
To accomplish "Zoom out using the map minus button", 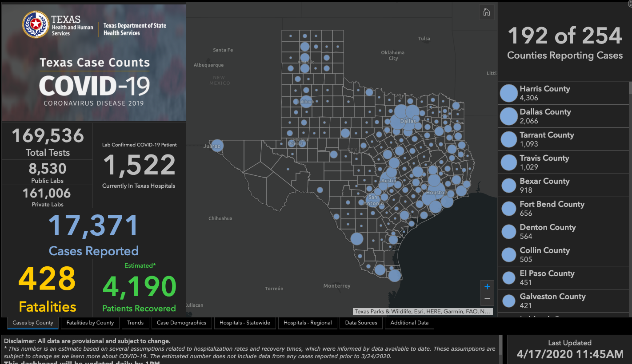I will [x=487, y=299].
